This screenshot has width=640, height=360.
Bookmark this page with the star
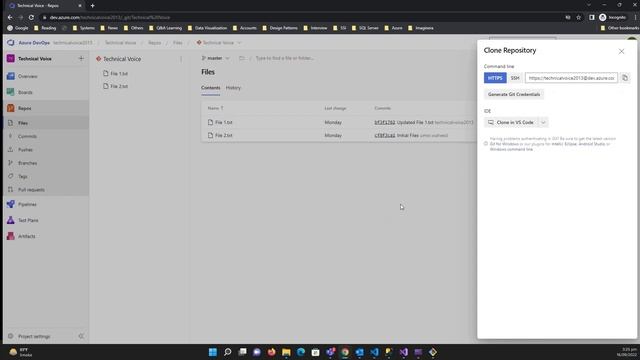[578, 18]
